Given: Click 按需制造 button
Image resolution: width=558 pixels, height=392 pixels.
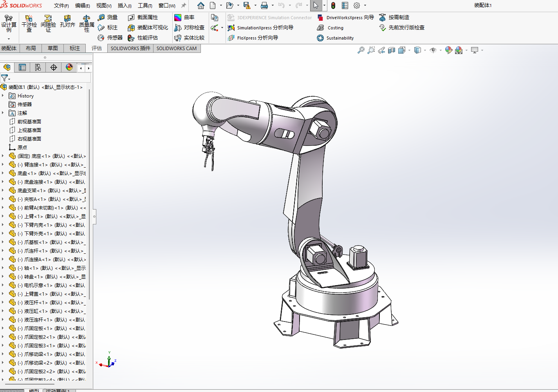Looking at the screenshot, I should [x=394, y=17].
